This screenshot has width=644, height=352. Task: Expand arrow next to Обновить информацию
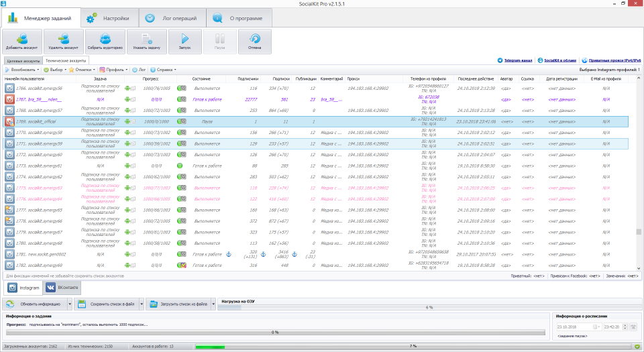click(x=70, y=304)
